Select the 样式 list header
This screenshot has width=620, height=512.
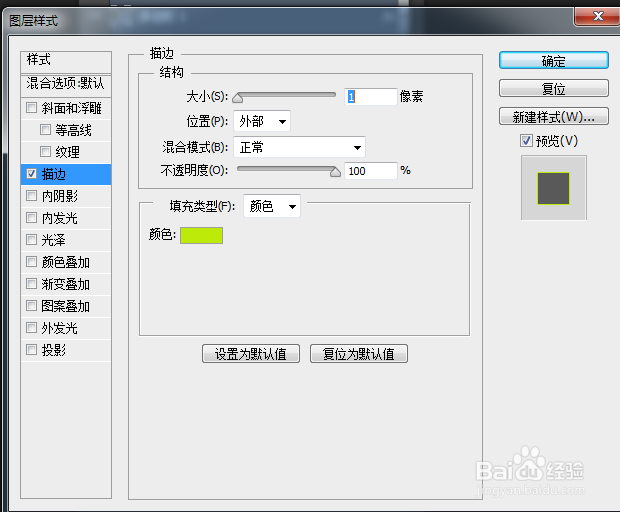[66, 62]
